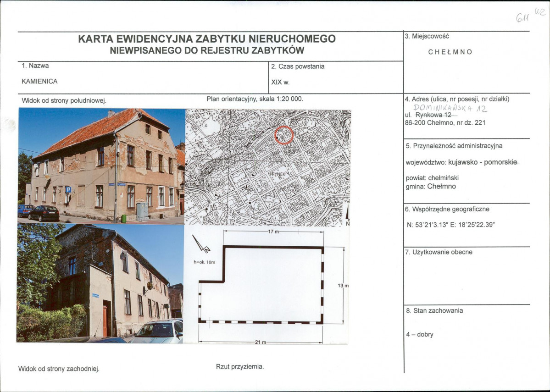
Task: Select the '3. Miejscowość' label
Action: click(427, 36)
